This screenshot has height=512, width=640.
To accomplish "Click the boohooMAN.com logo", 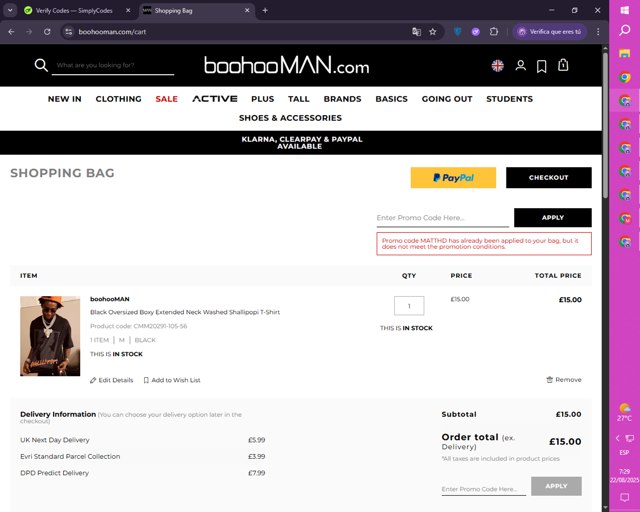I will click(x=287, y=66).
